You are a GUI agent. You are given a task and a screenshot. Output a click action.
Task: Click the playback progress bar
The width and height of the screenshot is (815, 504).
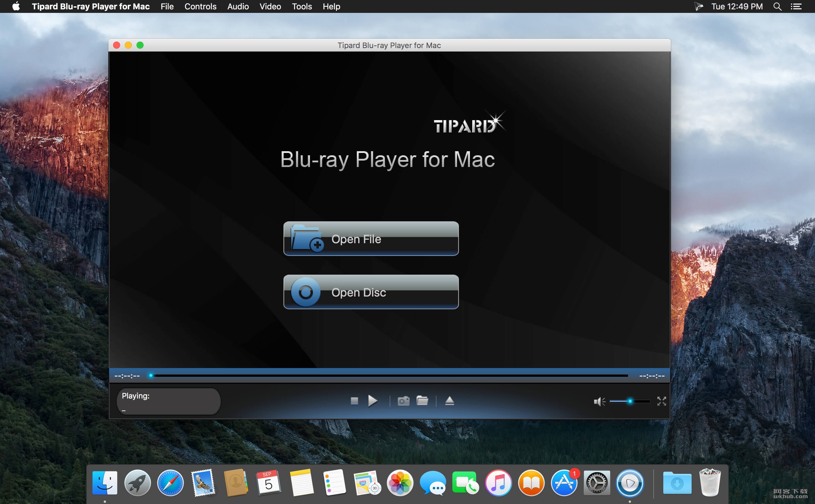(x=389, y=376)
